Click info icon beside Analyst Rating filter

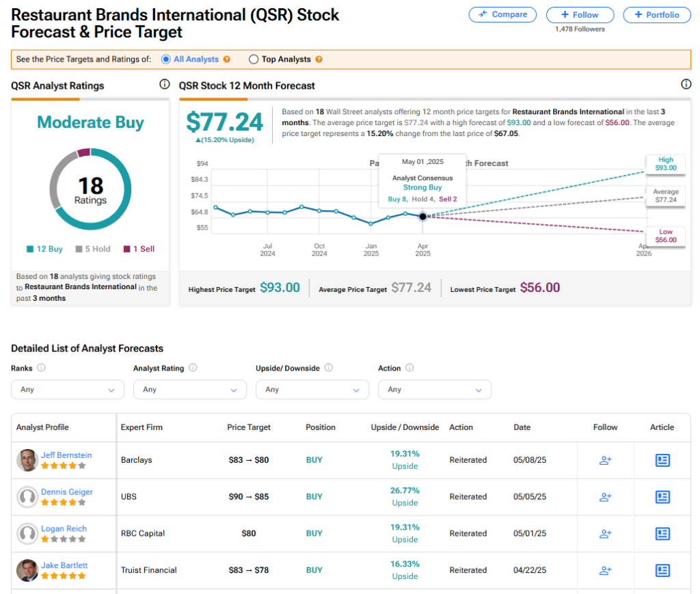coord(193,367)
